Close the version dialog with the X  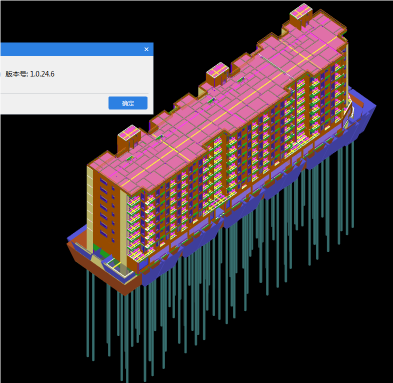[146, 49]
